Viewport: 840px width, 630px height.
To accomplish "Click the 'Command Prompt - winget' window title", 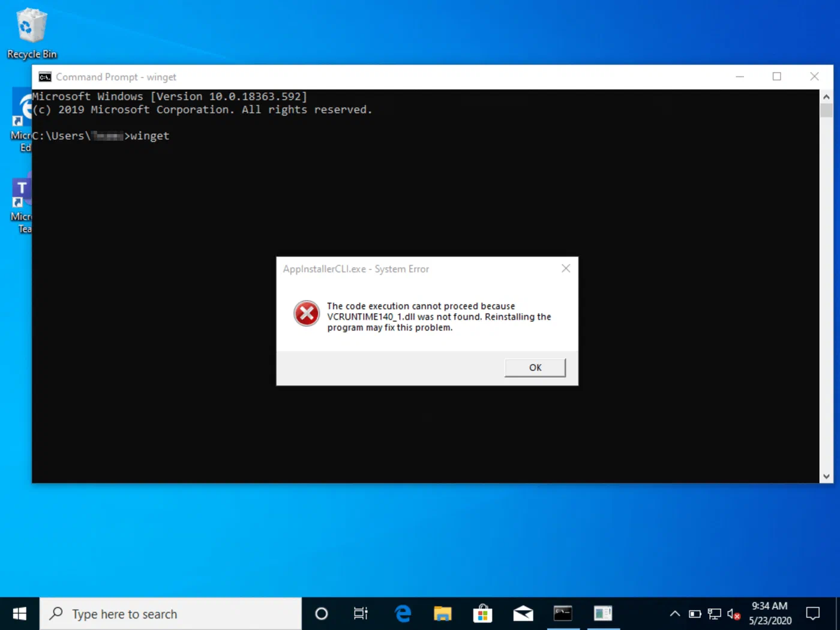I will click(x=116, y=77).
